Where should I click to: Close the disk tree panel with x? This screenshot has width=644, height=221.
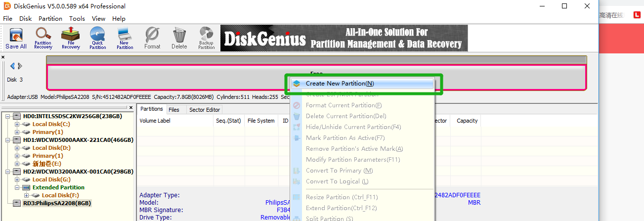click(x=130, y=107)
